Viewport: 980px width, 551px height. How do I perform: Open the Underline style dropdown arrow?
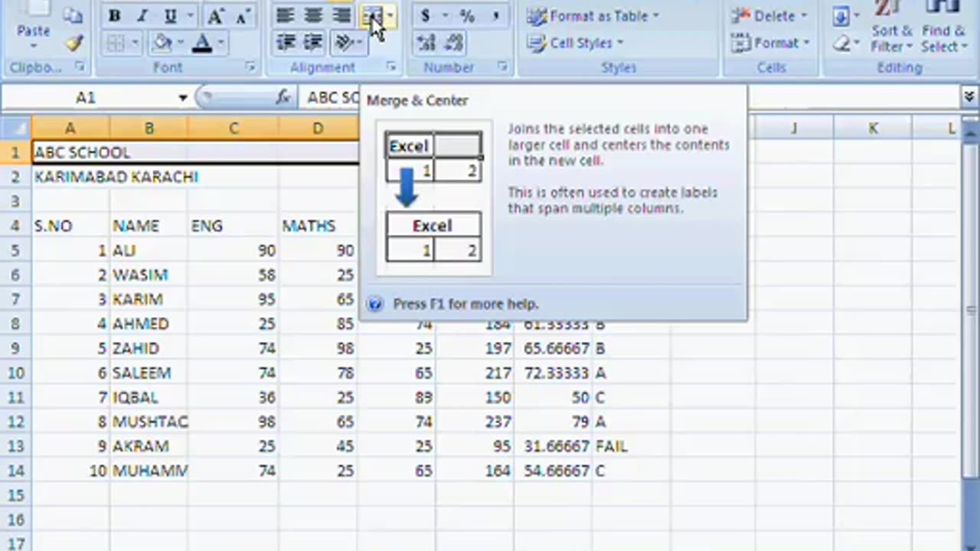point(190,16)
